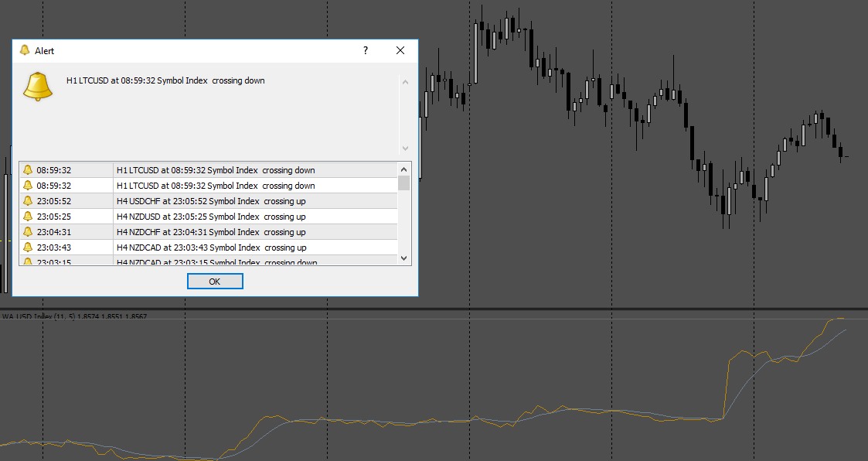The width and height of the screenshot is (868, 461).
Task: Confirm the alert with the OK button
Action: pos(215,282)
